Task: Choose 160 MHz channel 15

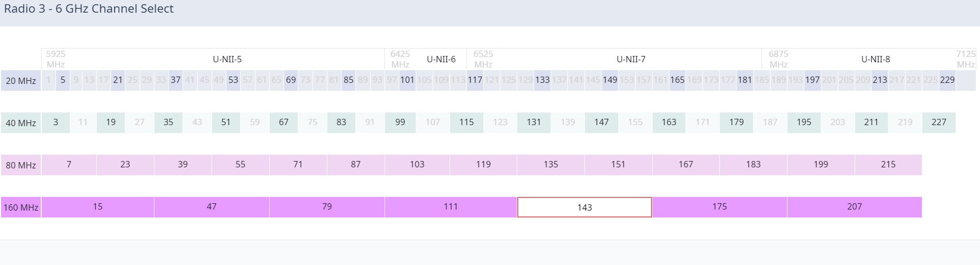Action: pyautogui.click(x=98, y=207)
